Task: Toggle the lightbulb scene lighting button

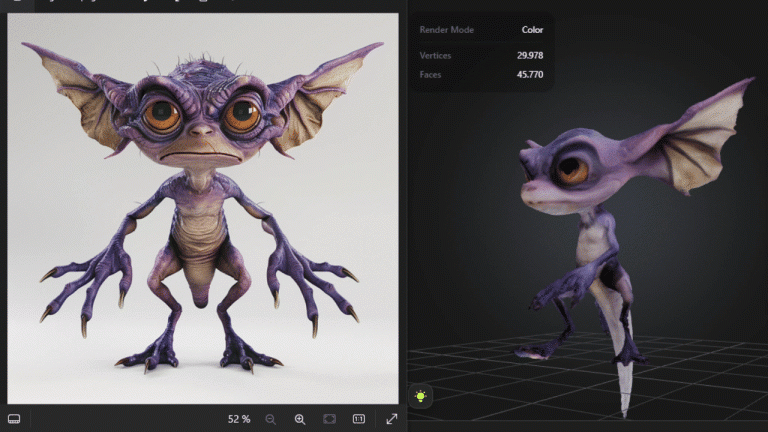Action: pyautogui.click(x=421, y=396)
